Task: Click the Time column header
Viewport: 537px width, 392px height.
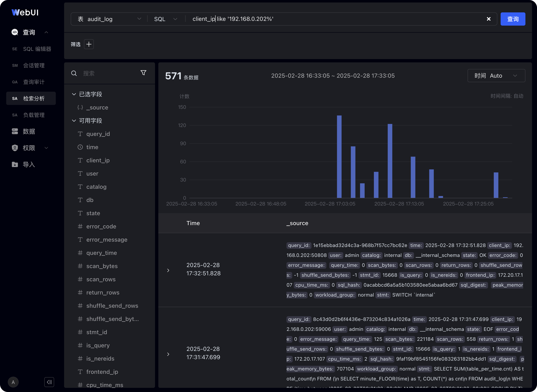Action: coord(193,223)
